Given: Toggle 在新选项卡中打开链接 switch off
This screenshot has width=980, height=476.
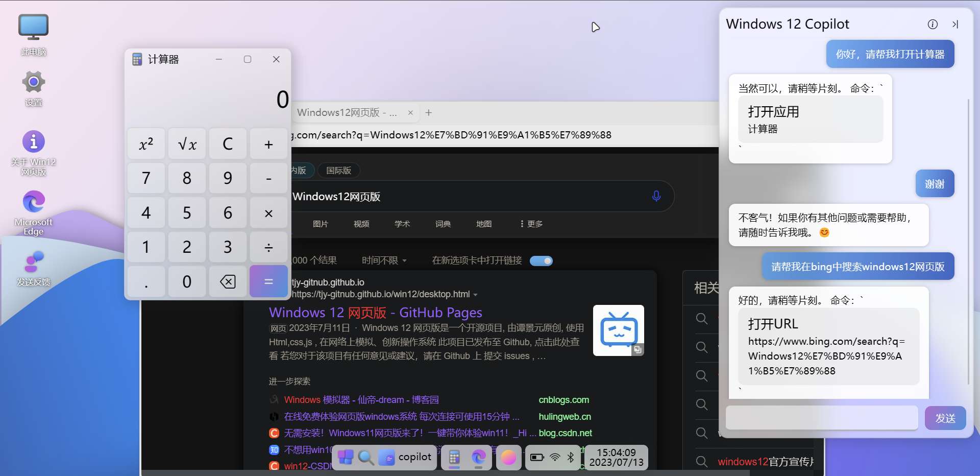Looking at the screenshot, I should (541, 260).
